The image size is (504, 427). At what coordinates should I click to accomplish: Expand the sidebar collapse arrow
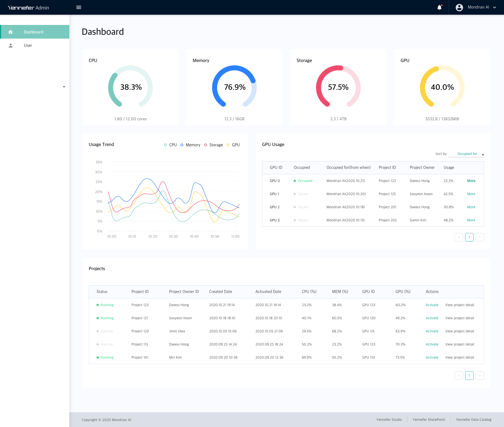(64, 87)
